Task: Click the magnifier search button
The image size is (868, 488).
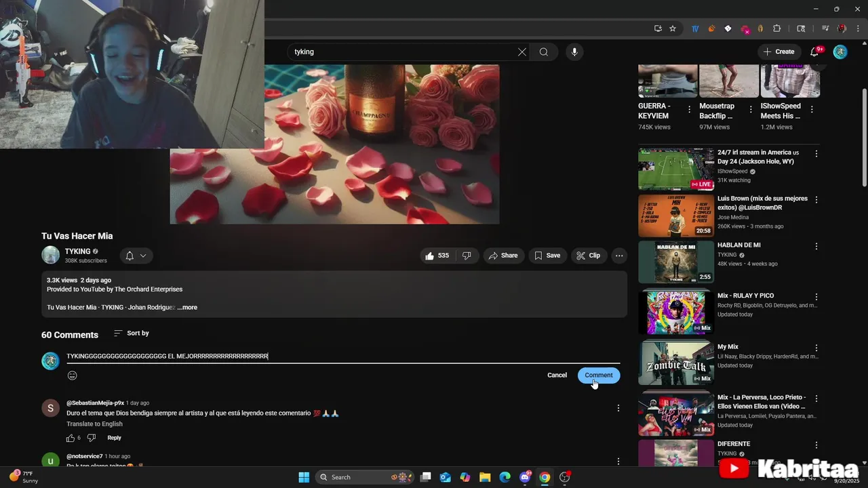Action: (544, 52)
